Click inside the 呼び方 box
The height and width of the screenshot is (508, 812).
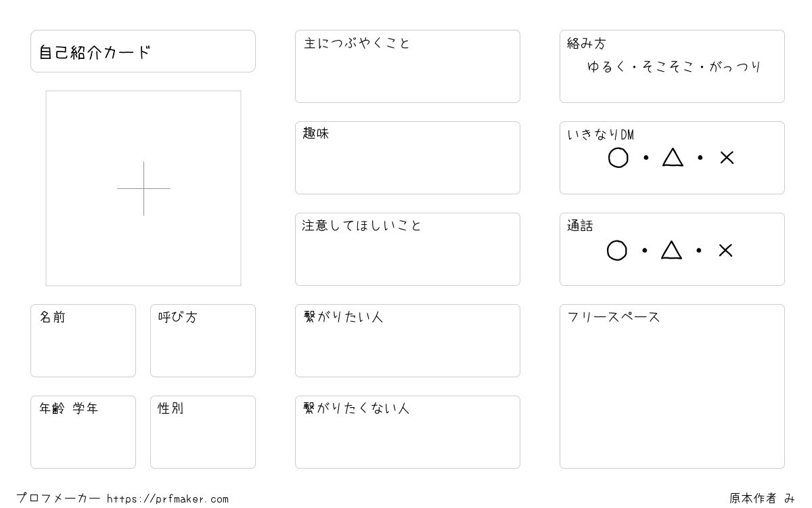point(203,341)
